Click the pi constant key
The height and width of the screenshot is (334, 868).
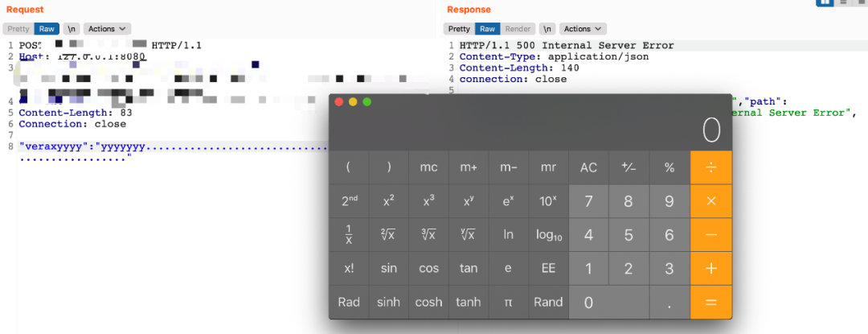509,303
